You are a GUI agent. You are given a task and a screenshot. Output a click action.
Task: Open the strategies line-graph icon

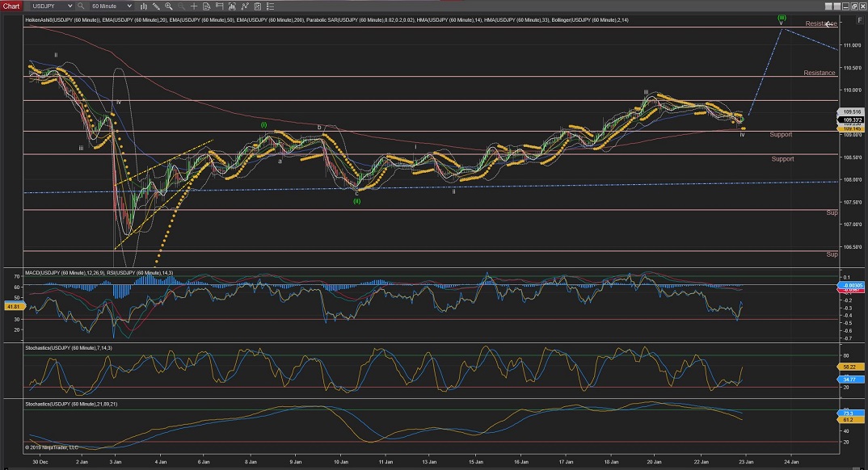pos(245,6)
